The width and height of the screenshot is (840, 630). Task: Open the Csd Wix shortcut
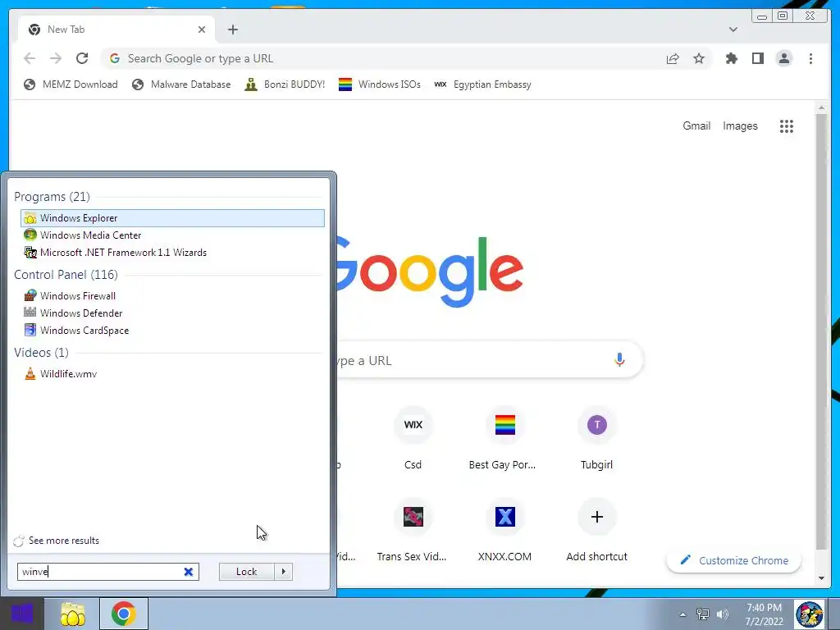pyautogui.click(x=413, y=440)
